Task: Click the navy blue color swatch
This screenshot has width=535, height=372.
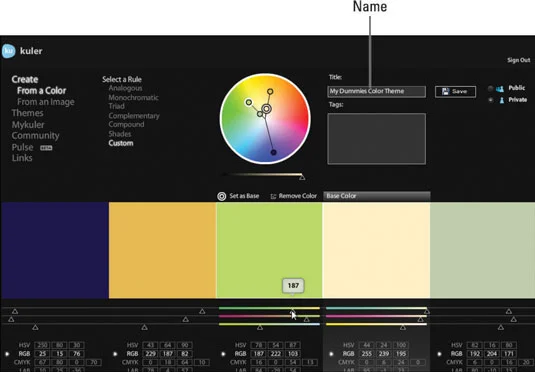Action: click(x=55, y=250)
